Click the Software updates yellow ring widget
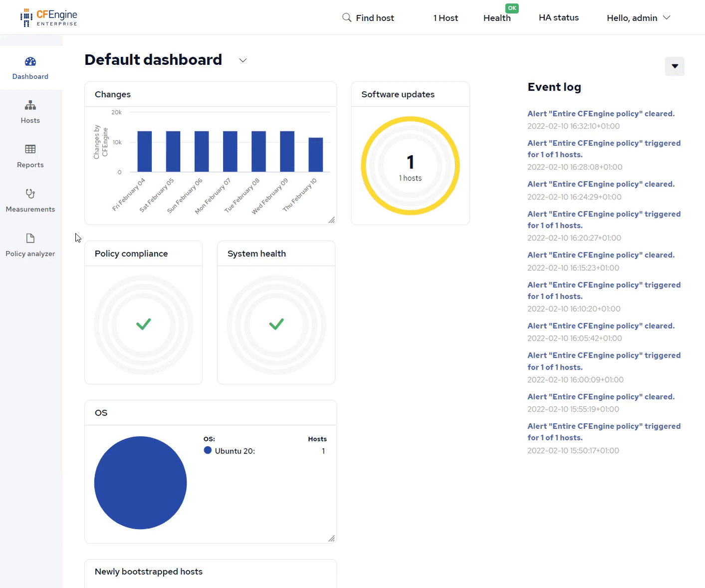This screenshot has width=705, height=588. 410,166
